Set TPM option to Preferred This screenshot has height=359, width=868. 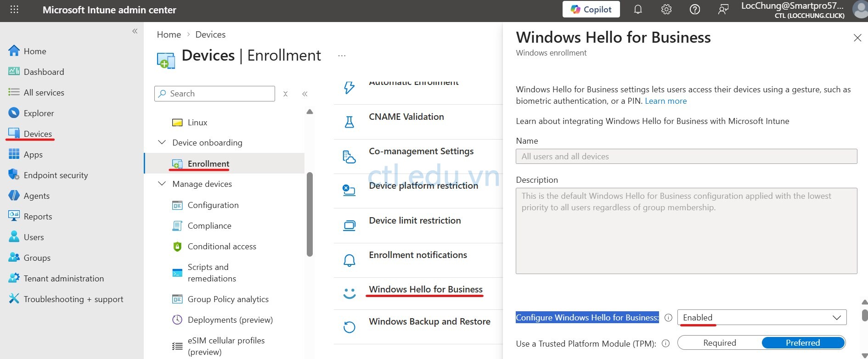[x=803, y=343]
